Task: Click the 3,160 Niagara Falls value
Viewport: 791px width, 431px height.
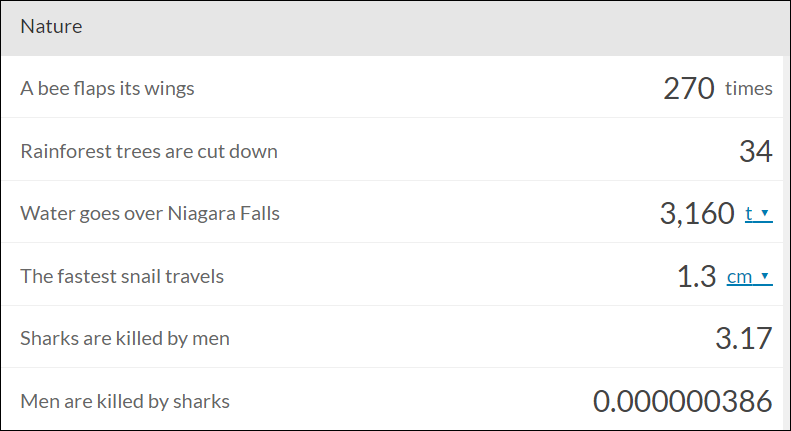Action: 697,213
